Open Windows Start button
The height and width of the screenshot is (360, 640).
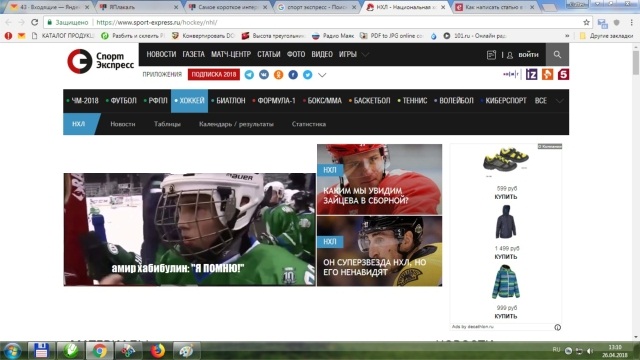point(12,351)
